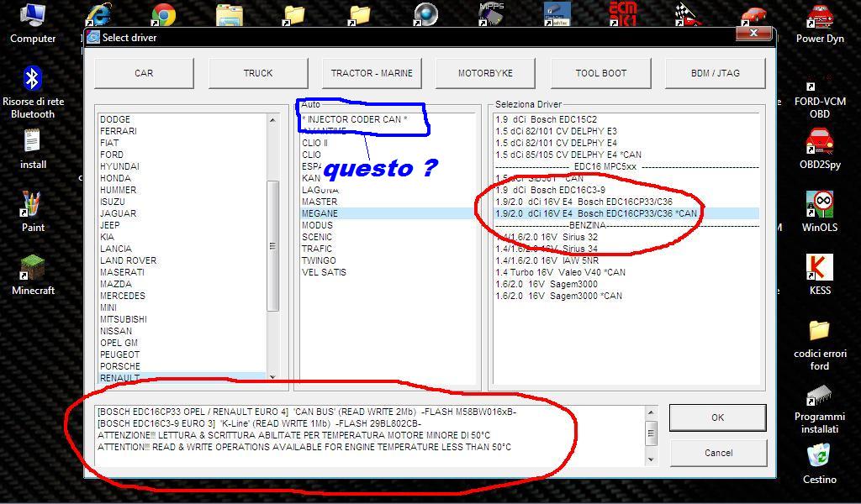The width and height of the screenshot is (861, 504).
Task: Select NISSAN in the brand list
Action: [x=116, y=331]
